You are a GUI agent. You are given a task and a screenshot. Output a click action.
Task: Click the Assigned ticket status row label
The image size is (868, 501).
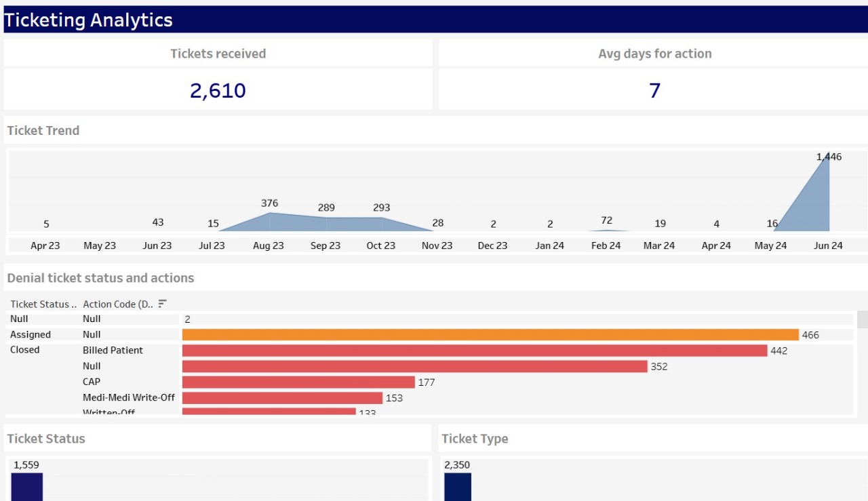tap(31, 334)
